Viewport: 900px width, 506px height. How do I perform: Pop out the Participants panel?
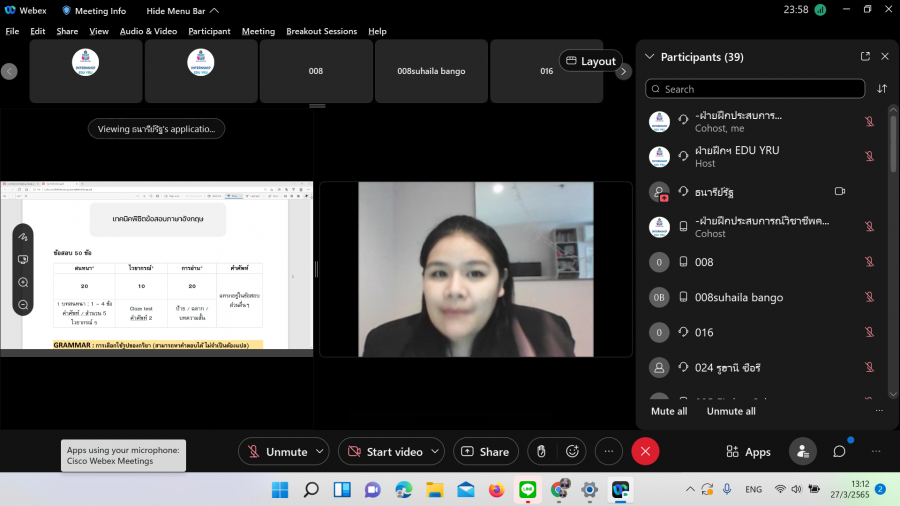[x=865, y=57]
